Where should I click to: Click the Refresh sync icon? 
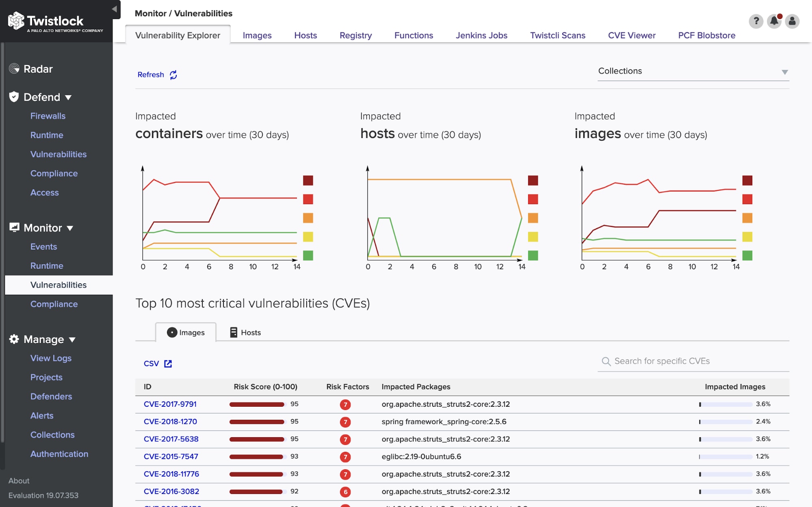tap(173, 75)
